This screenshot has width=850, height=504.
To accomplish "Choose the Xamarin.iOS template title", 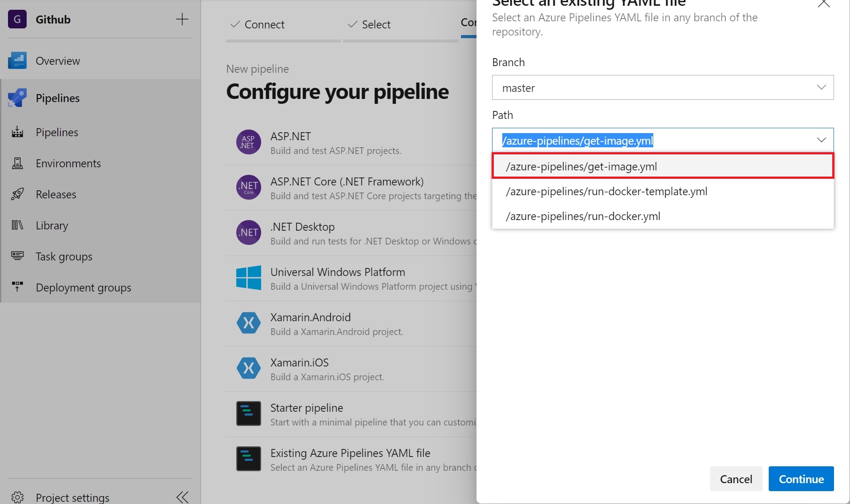I will pyautogui.click(x=299, y=362).
